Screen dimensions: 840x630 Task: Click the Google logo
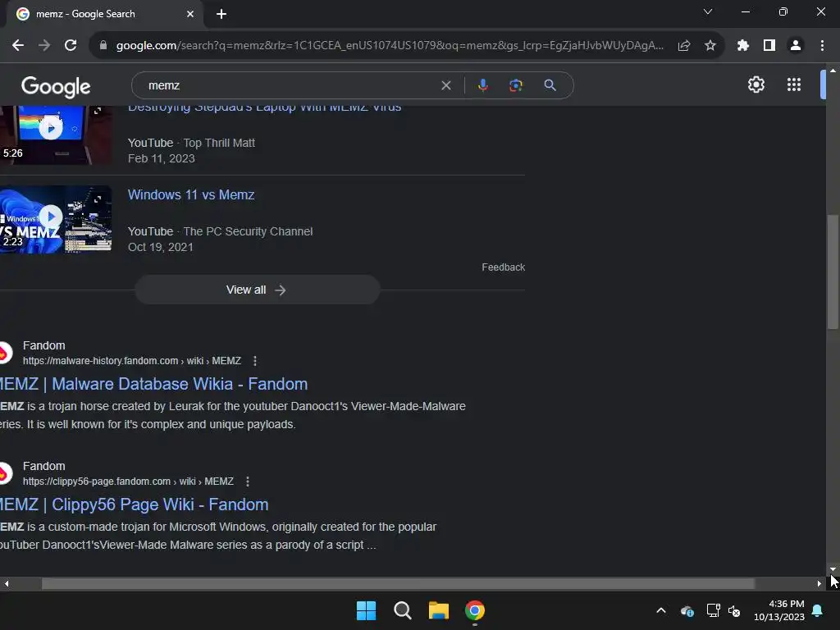56,86
